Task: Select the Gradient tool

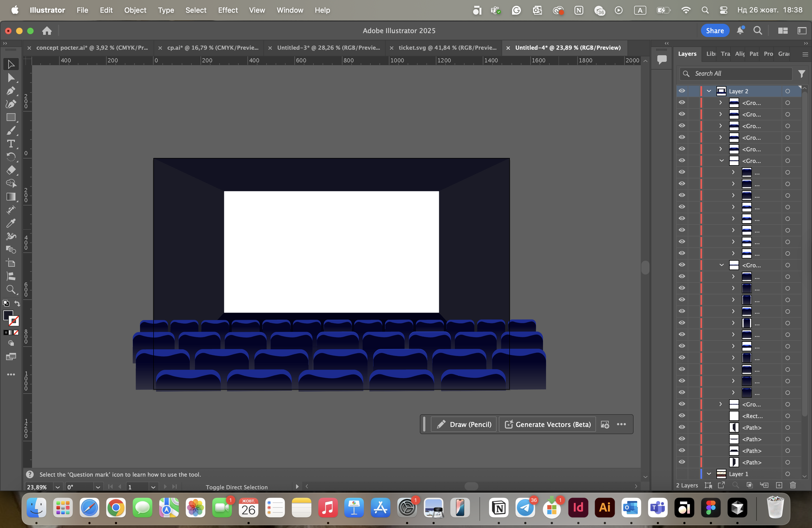Action: coord(10,197)
